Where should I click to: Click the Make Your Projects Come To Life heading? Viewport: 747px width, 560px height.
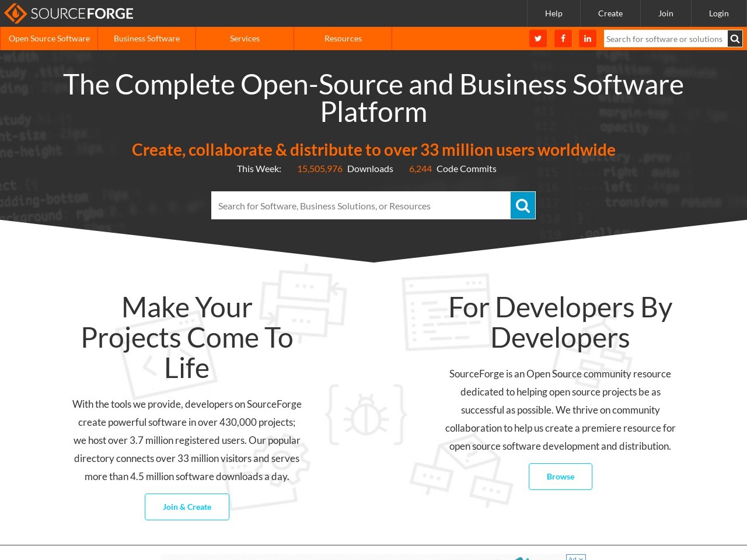tap(187, 338)
